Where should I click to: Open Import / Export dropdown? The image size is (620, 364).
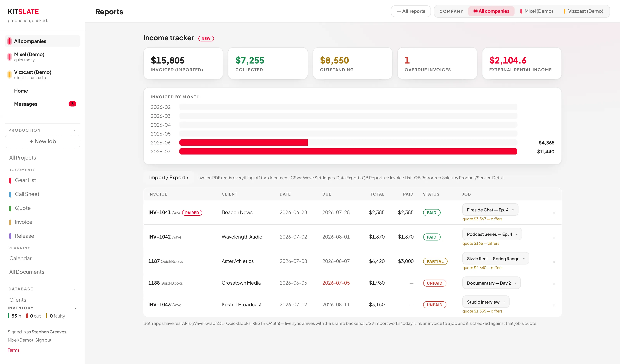[169, 178]
